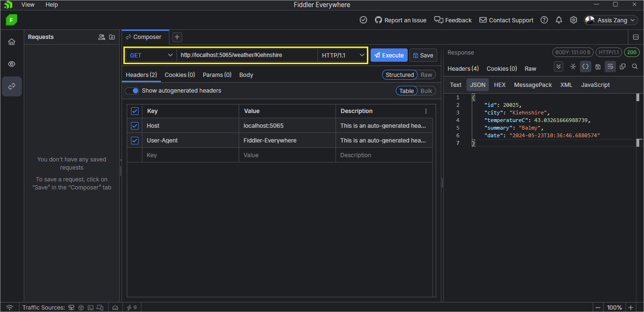This screenshot has width=644, height=312.
Task: Toggle the panel layout icon at top right
Action: (x=636, y=37)
